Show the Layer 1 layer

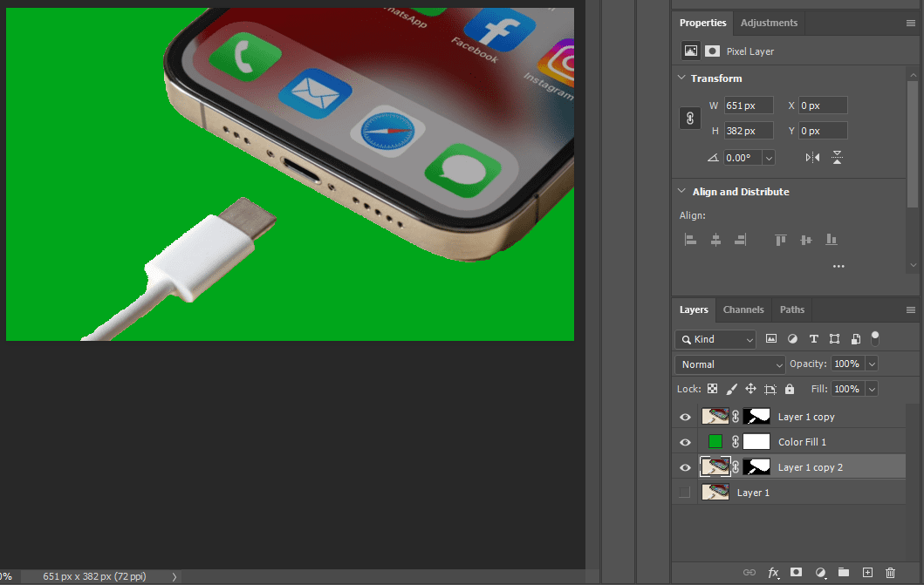pos(685,493)
